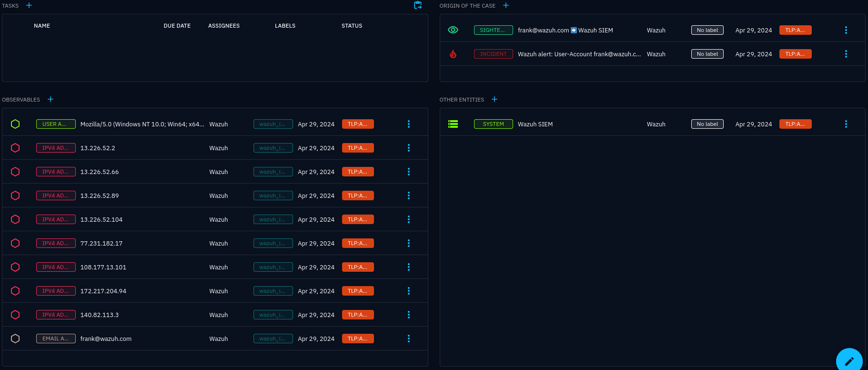This screenshot has width=868, height=370.
Task: Open the frank@wazuh.com → Wazuh SIEM sighting
Action: click(x=565, y=30)
